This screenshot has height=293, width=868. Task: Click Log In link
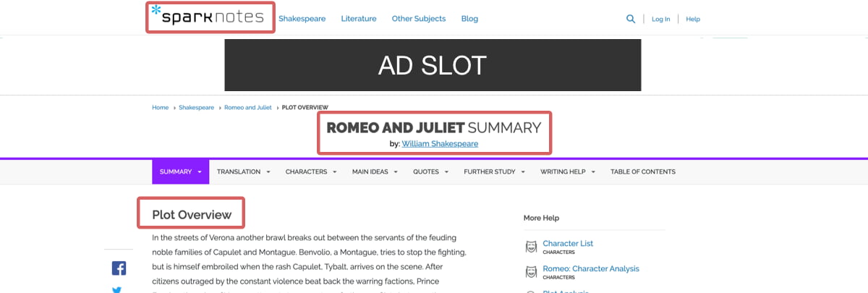pyautogui.click(x=660, y=19)
